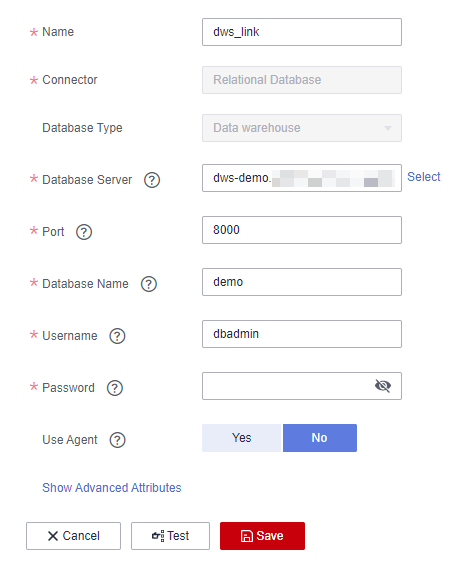Open the Select link beside Database Server
This screenshot has width=462, height=561.
[x=424, y=177]
